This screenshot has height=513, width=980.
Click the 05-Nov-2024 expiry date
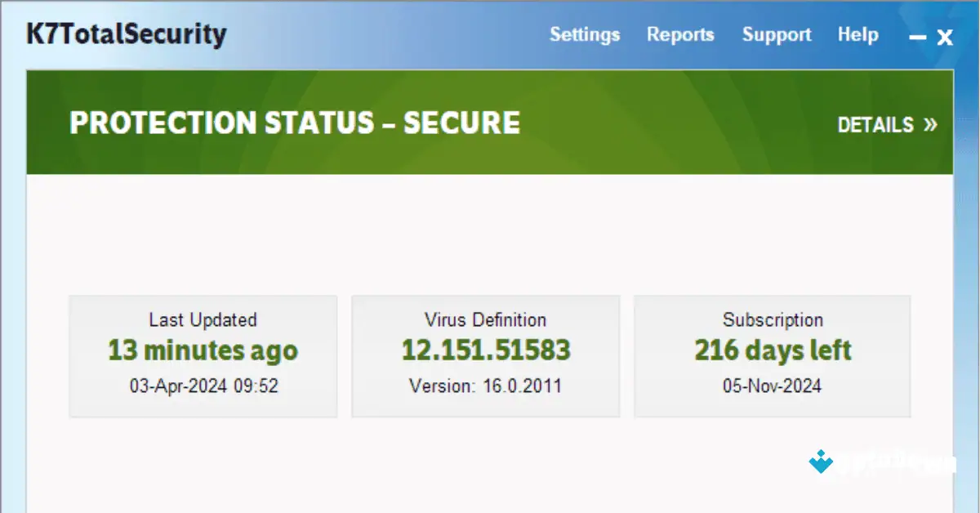[772, 386]
